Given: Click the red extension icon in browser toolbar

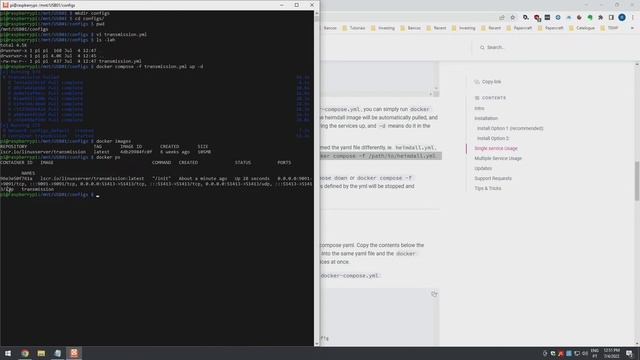Looking at the screenshot, I should (537, 18).
